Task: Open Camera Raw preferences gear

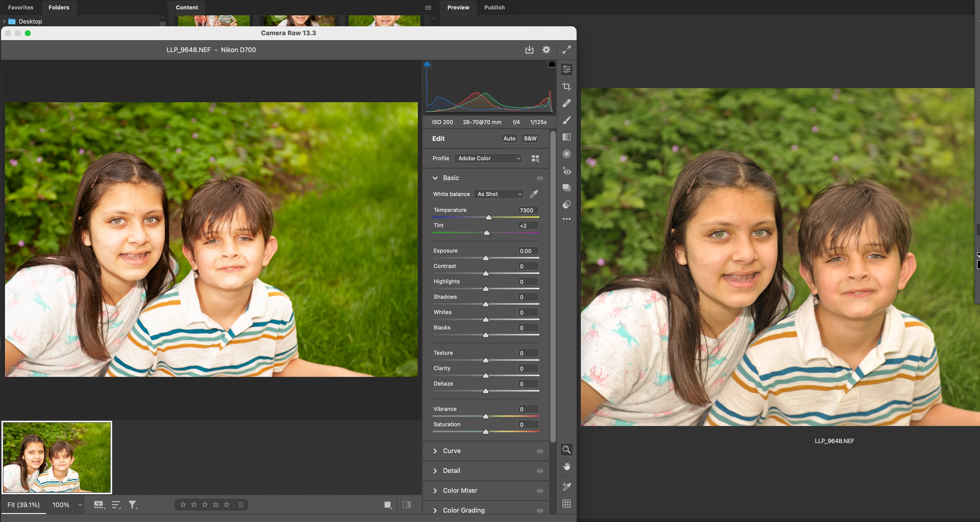Action: point(546,49)
